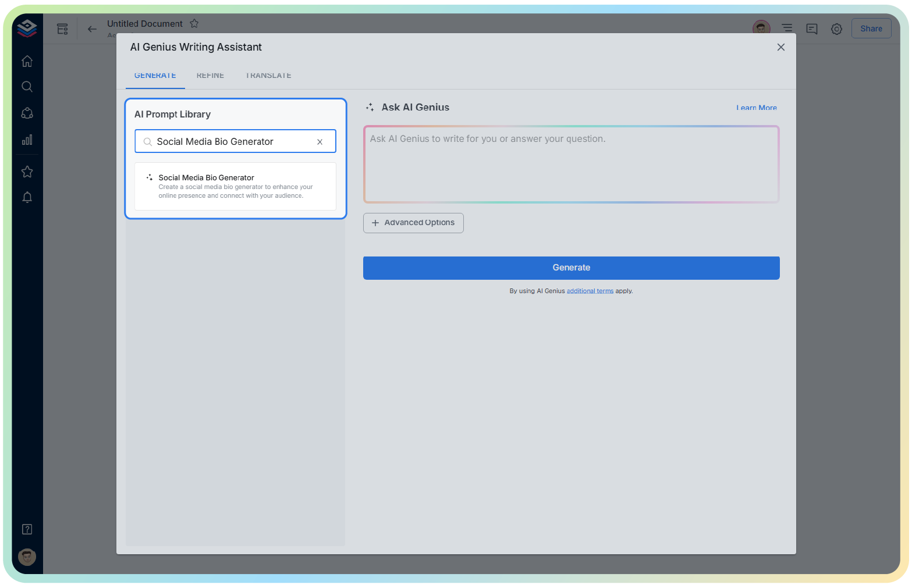This screenshot has width=912, height=588.
Task: Open the spaces icon in the sidebar
Action: pyautogui.click(x=27, y=113)
